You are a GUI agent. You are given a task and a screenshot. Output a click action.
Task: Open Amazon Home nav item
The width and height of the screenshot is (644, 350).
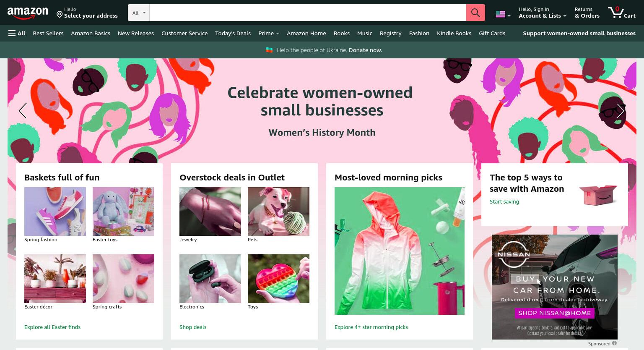[x=306, y=33]
